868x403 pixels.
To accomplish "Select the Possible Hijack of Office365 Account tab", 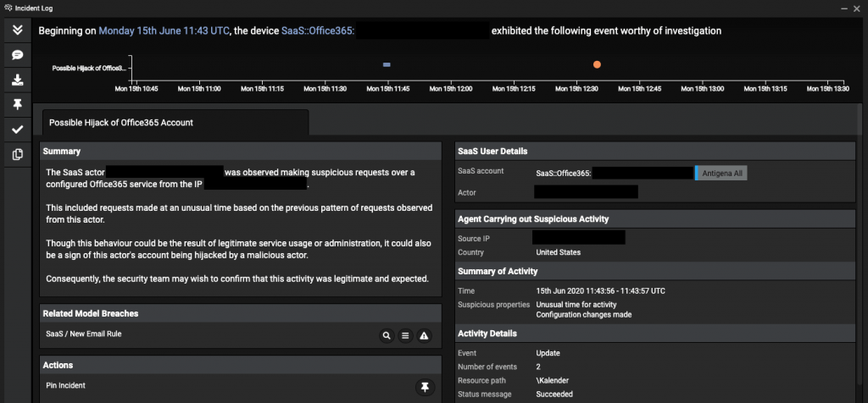I will coord(121,123).
